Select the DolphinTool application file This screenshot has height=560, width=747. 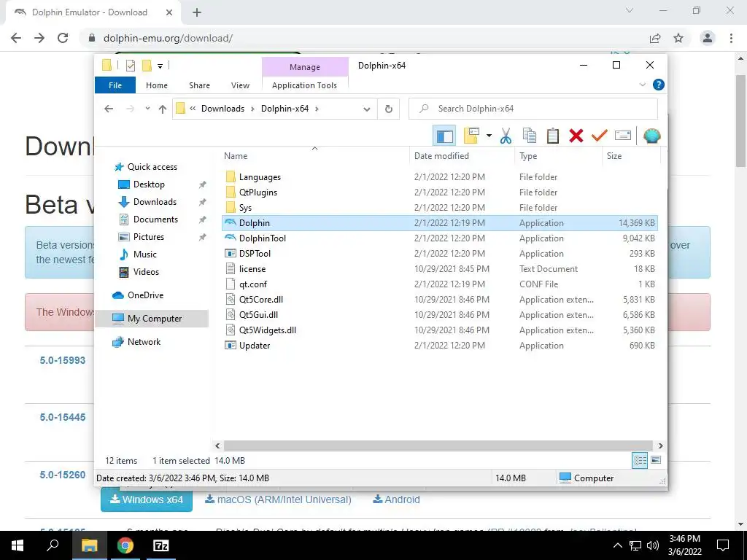440,238
